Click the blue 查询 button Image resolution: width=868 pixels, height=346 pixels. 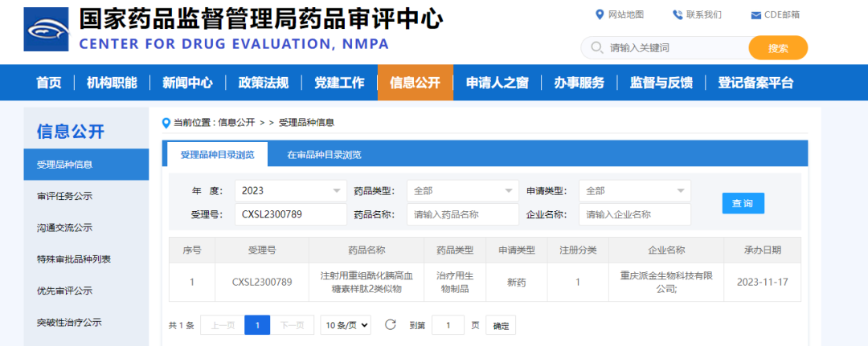point(743,203)
